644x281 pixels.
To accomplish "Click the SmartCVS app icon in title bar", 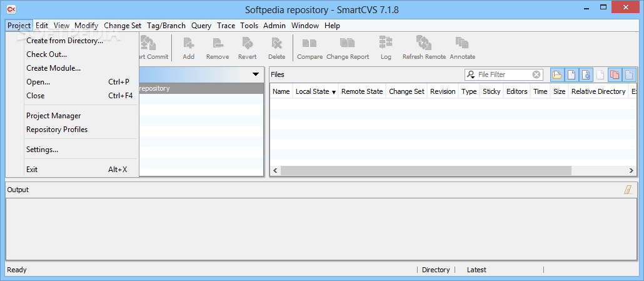I will [x=11, y=9].
